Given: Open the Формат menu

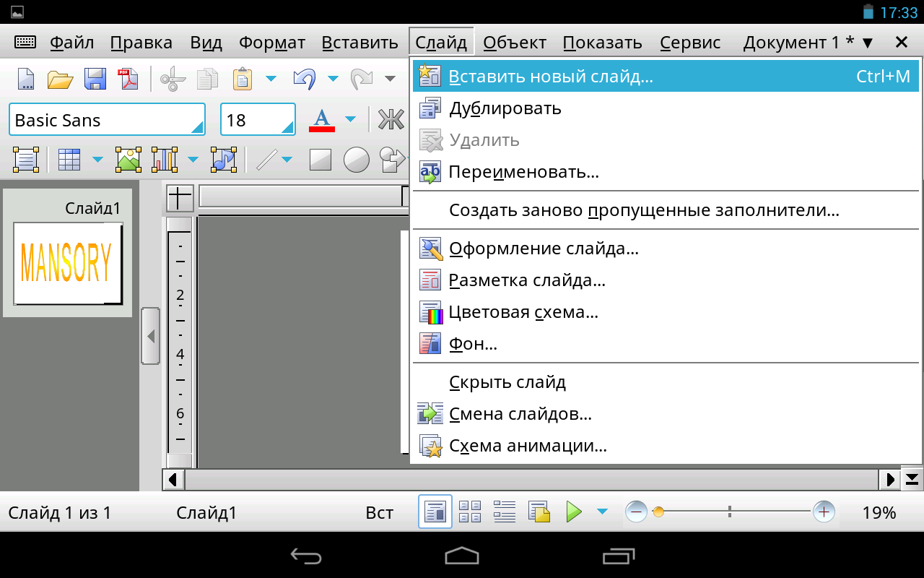Looking at the screenshot, I should 272,43.
